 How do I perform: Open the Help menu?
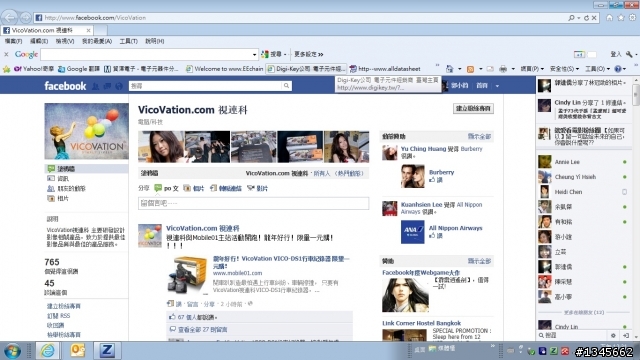click(x=155, y=41)
